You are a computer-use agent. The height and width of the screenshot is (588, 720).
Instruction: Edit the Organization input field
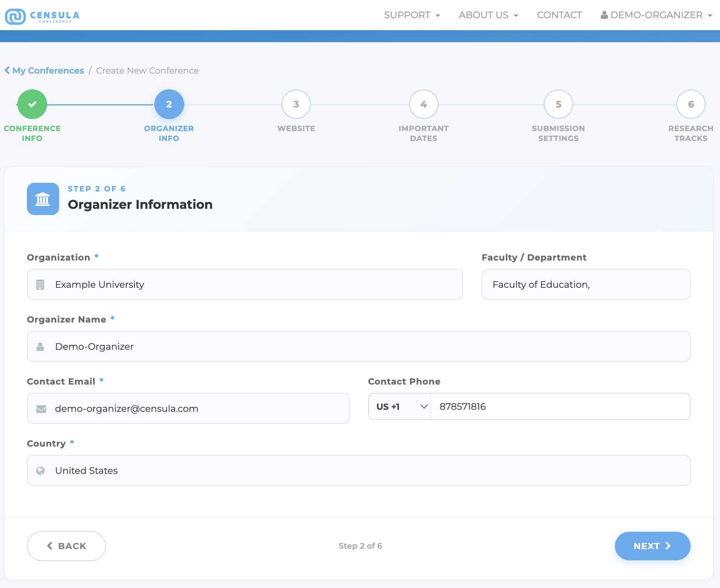coord(245,284)
